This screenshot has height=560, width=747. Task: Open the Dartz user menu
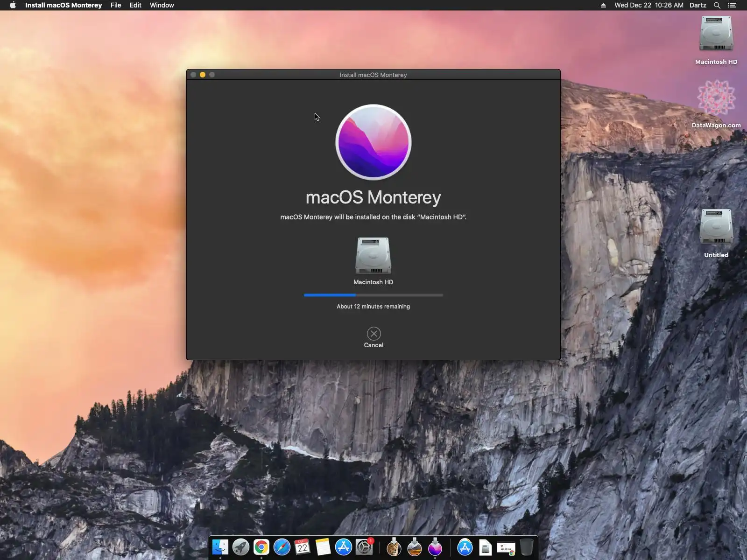tap(698, 5)
